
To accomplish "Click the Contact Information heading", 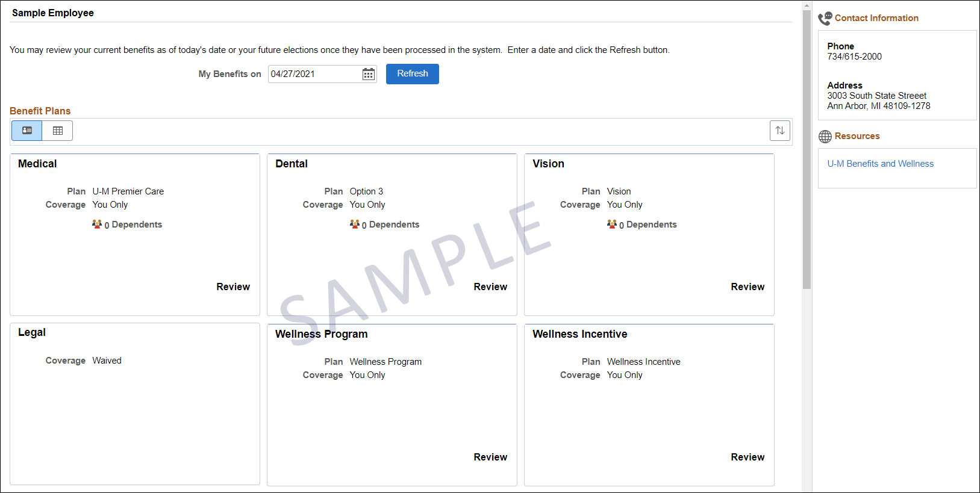I will 876,18.
